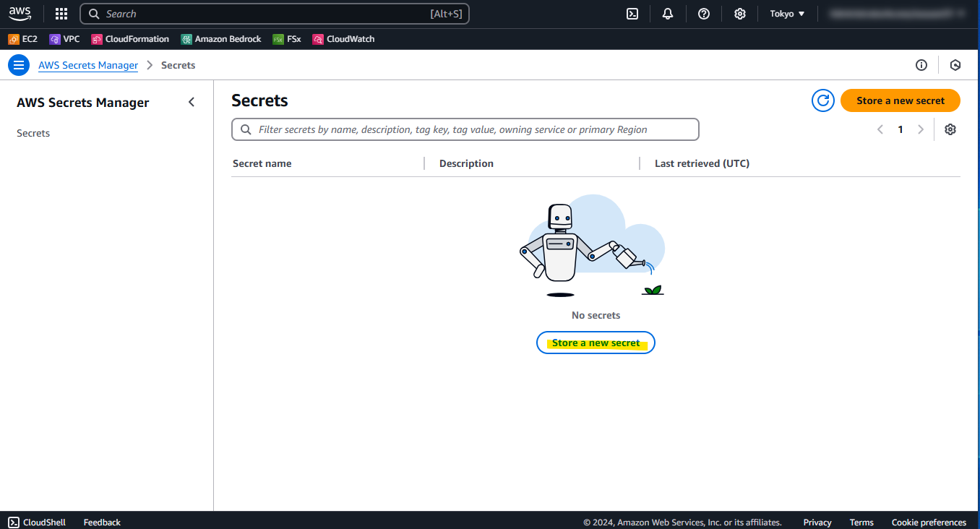Viewport: 980px width, 529px height.
Task: Open Cookie preferences
Action: pyautogui.click(x=929, y=522)
